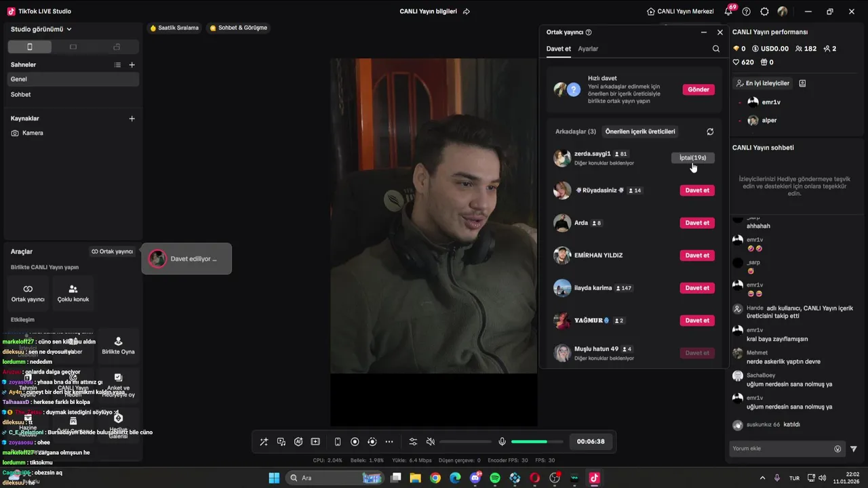Share via arrow next to CANLI Yayın bilgileri
Image resolution: width=868 pixels, height=488 pixels.
[467, 12]
